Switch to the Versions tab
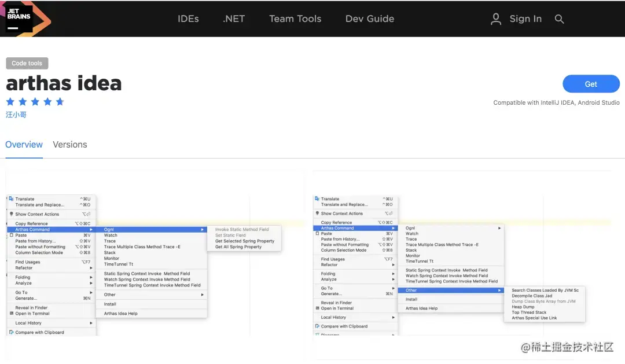The width and height of the screenshot is (625, 364). [x=70, y=145]
